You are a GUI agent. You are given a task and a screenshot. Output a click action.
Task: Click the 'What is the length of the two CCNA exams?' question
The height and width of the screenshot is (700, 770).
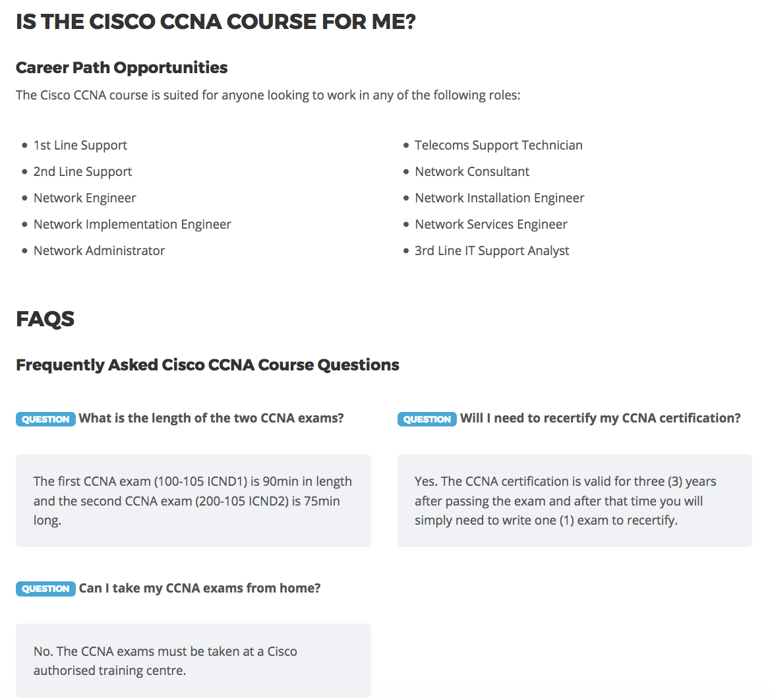pos(211,419)
